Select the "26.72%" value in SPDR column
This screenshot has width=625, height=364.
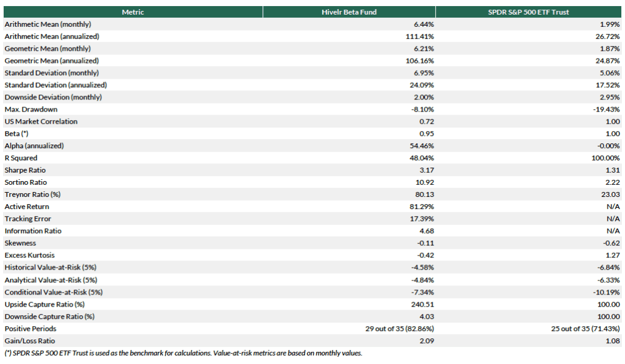pos(608,36)
